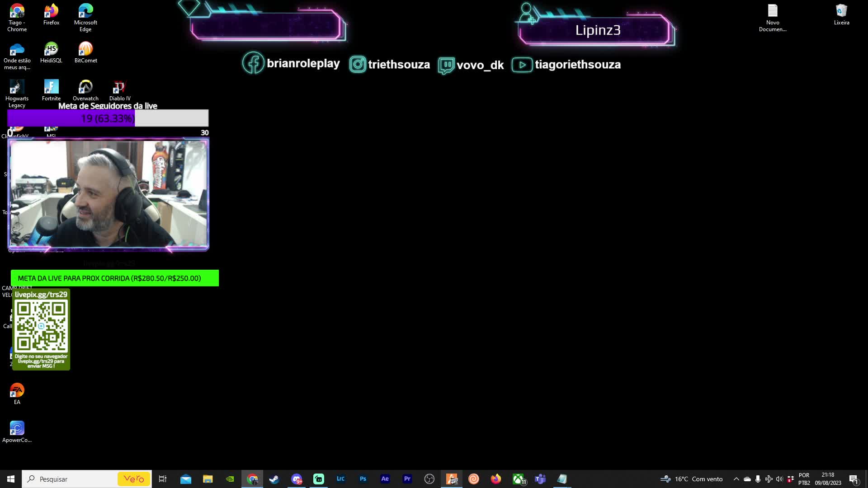Open Firefox from taskbar
Screen dimensions: 868x488
click(x=496, y=479)
